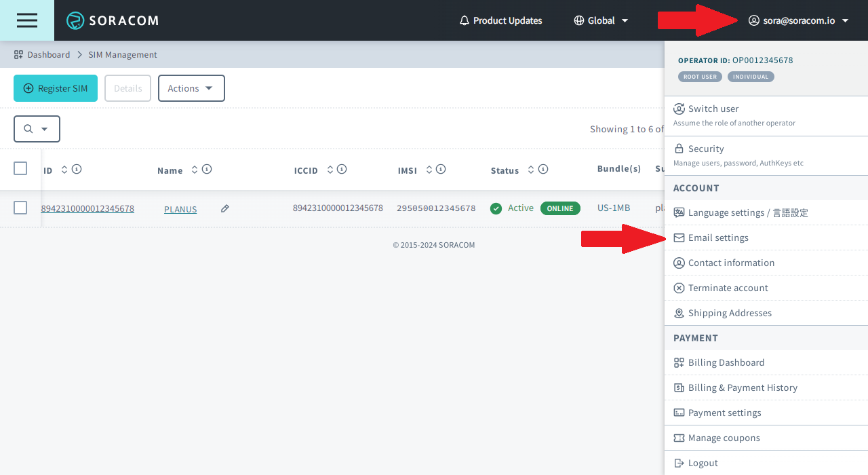Click info icon beside Status column

pyautogui.click(x=543, y=170)
